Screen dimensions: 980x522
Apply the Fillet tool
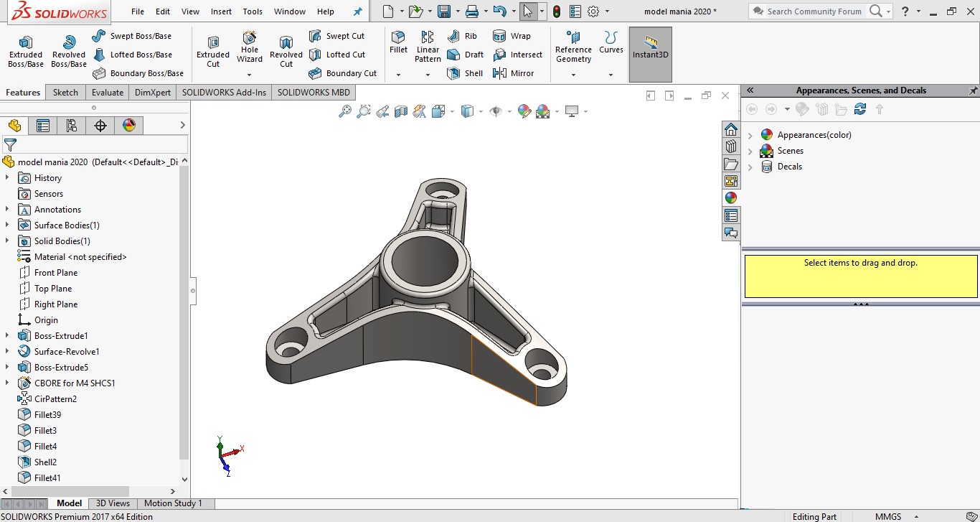coord(398,42)
